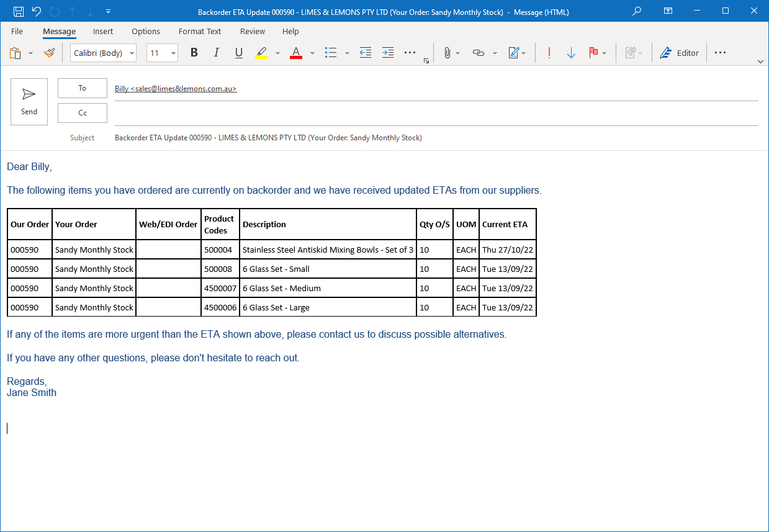This screenshot has height=532, width=769.
Task: Click the Attach File paperclip icon
Action: pyautogui.click(x=446, y=53)
